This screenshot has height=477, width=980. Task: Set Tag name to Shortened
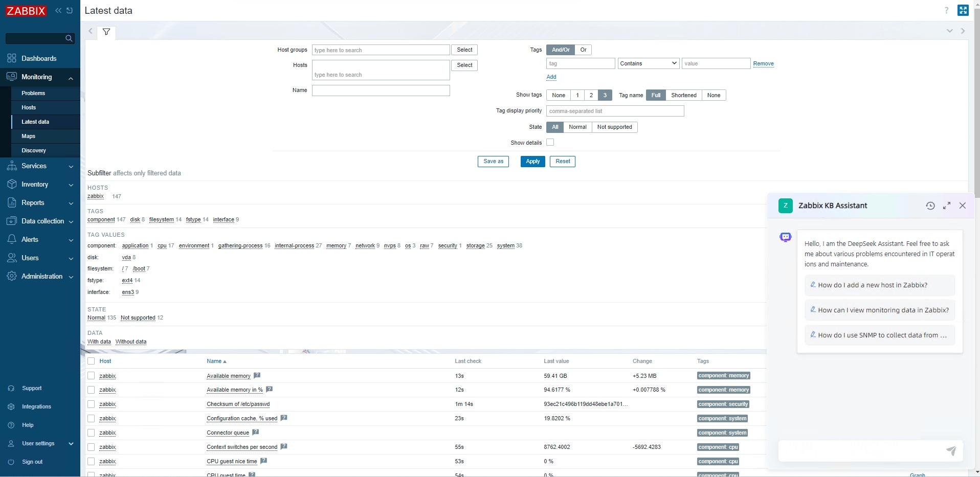[684, 95]
